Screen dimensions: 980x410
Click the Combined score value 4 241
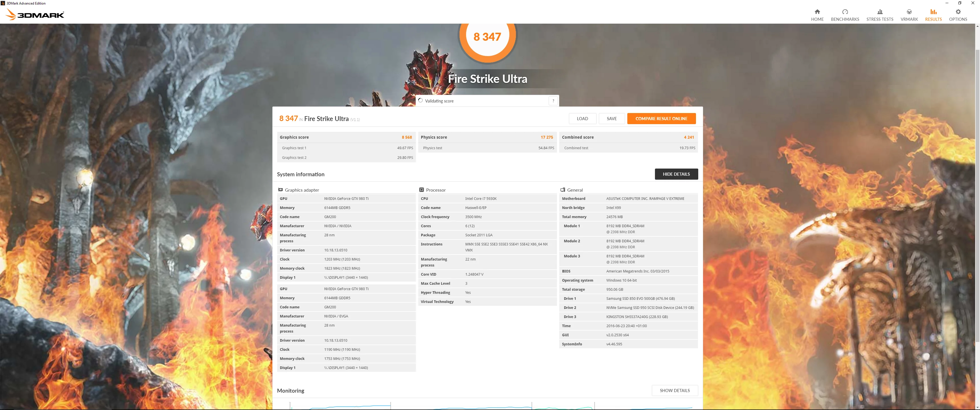click(x=689, y=137)
